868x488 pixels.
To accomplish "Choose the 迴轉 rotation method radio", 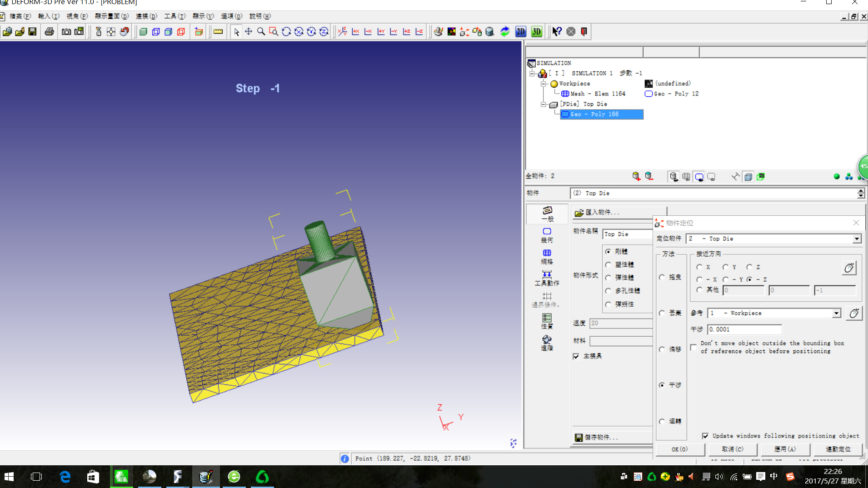I will (662, 421).
